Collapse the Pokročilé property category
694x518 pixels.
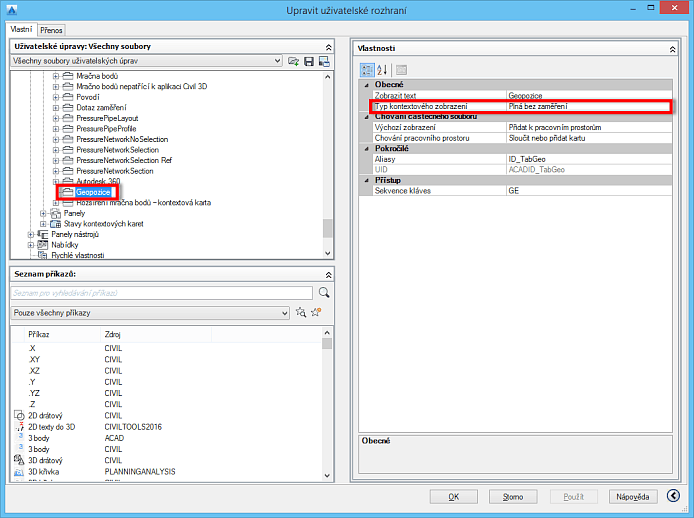[x=366, y=148]
